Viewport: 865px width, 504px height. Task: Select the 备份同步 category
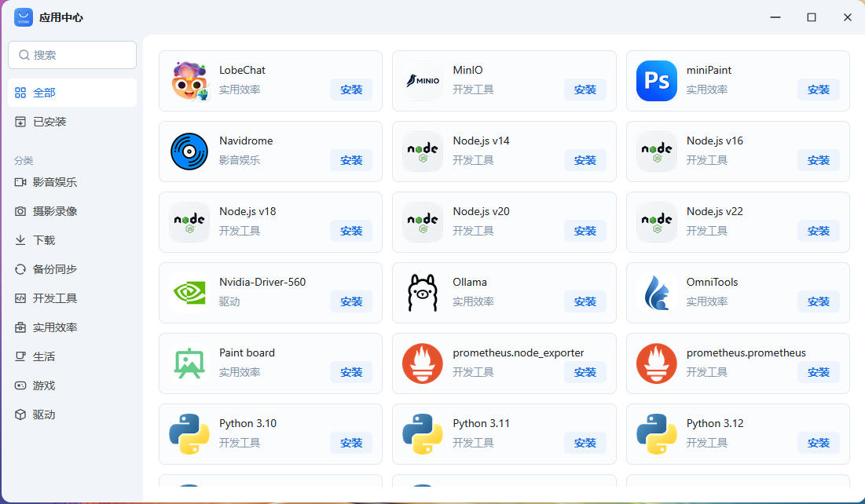click(x=72, y=269)
